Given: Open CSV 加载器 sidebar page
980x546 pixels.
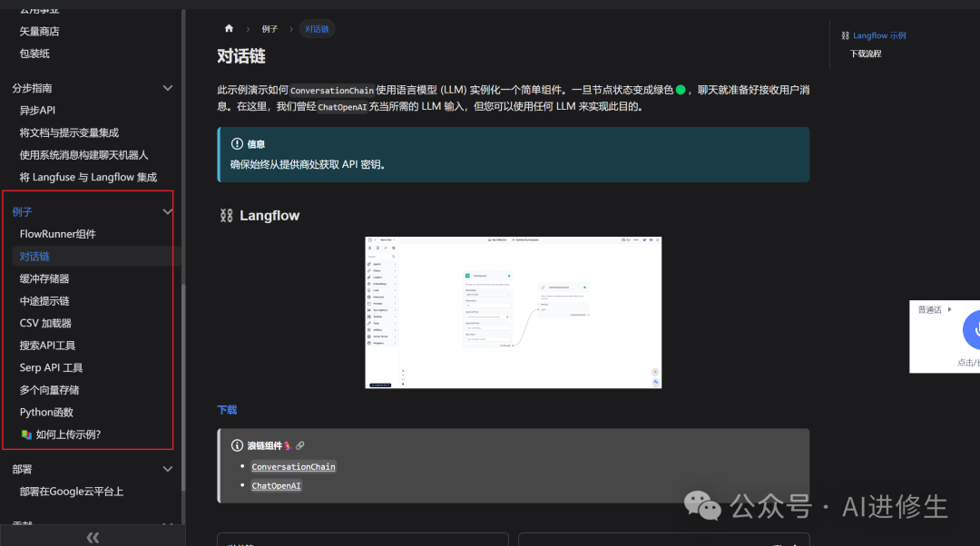Looking at the screenshot, I should pyautogui.click(x=45, y=323).
